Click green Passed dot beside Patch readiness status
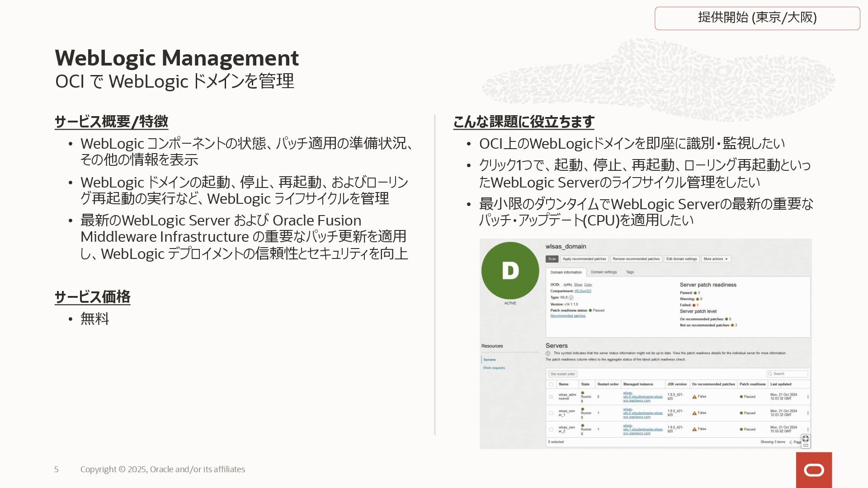Viewport: 868px width, 488px height. pos(590,310)
